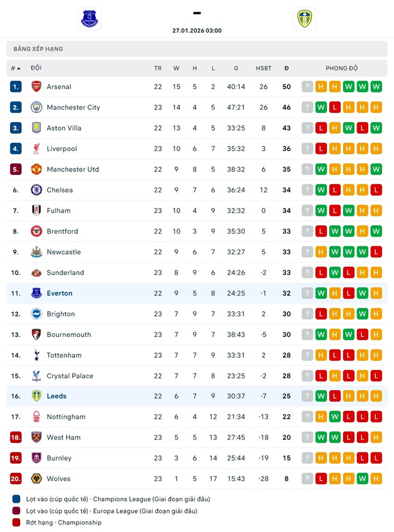Open the Aston Villa team link
This screenshot has width=394, height=532.
tap(64, 128)
